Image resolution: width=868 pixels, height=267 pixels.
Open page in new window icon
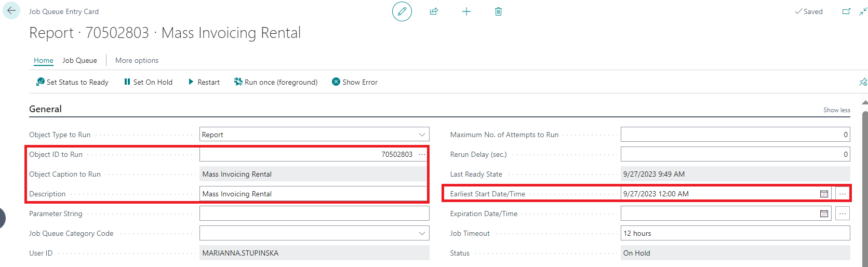[x=846, y=11]
